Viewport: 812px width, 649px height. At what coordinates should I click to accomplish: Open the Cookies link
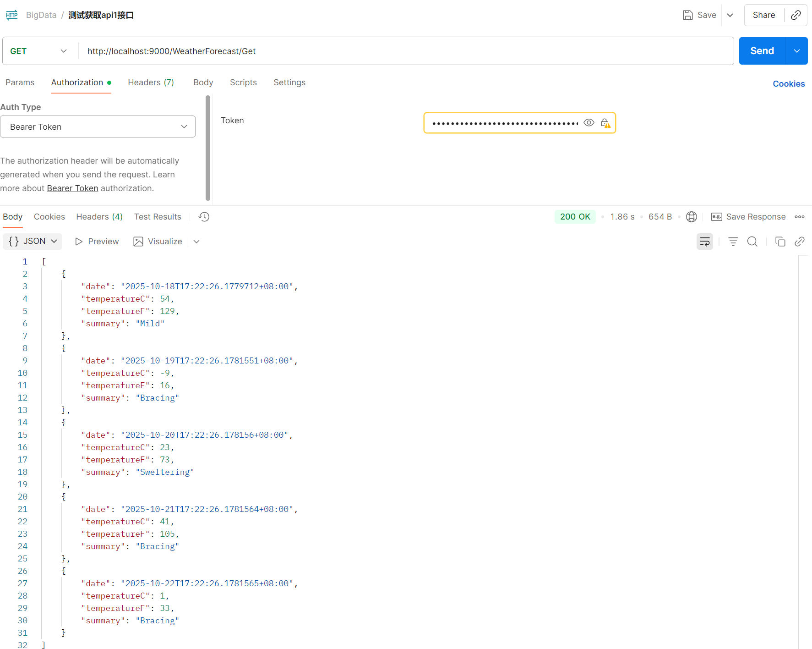pyautogui.click(x=789, y=84)
